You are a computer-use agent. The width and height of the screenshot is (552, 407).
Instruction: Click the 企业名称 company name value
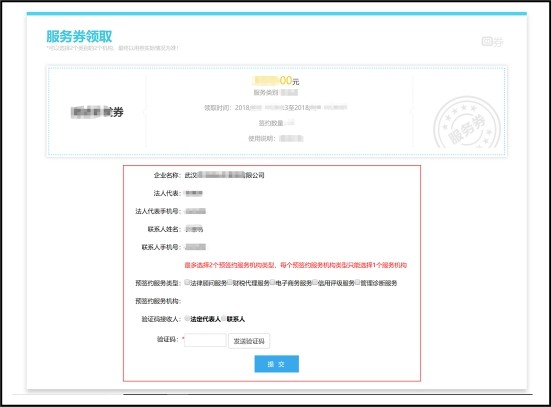tap(225, 175)
